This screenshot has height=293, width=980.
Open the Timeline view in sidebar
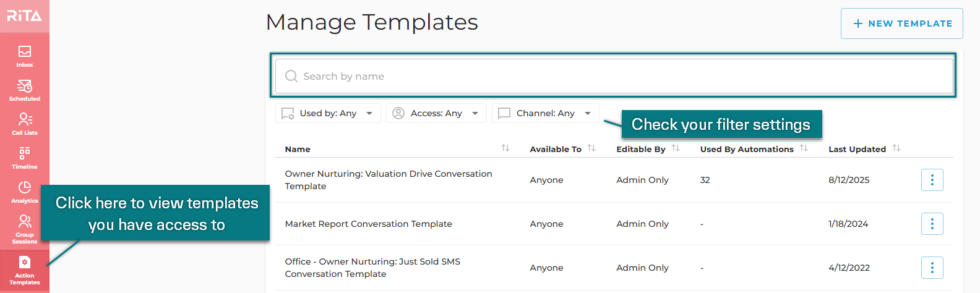[x=25, y=158]
